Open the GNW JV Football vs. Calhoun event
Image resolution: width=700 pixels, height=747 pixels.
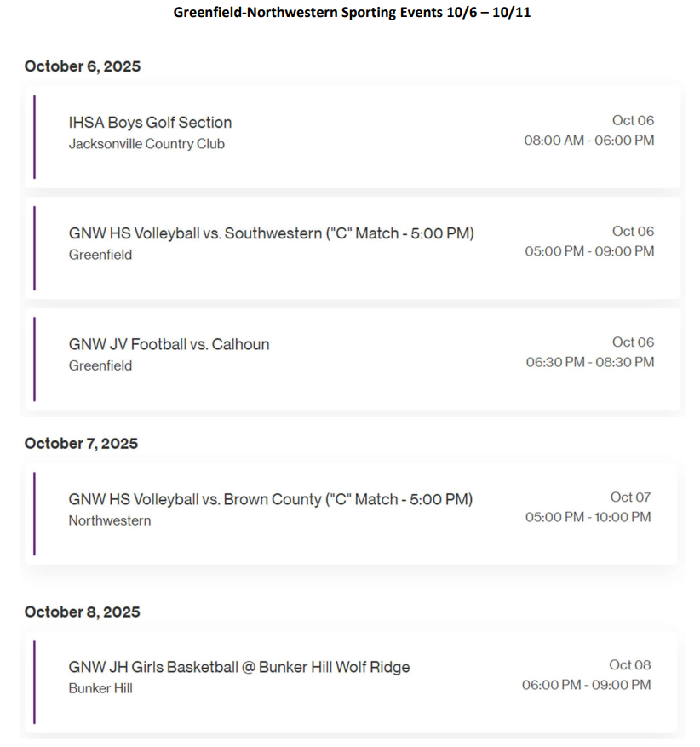[x=169, y=344]
